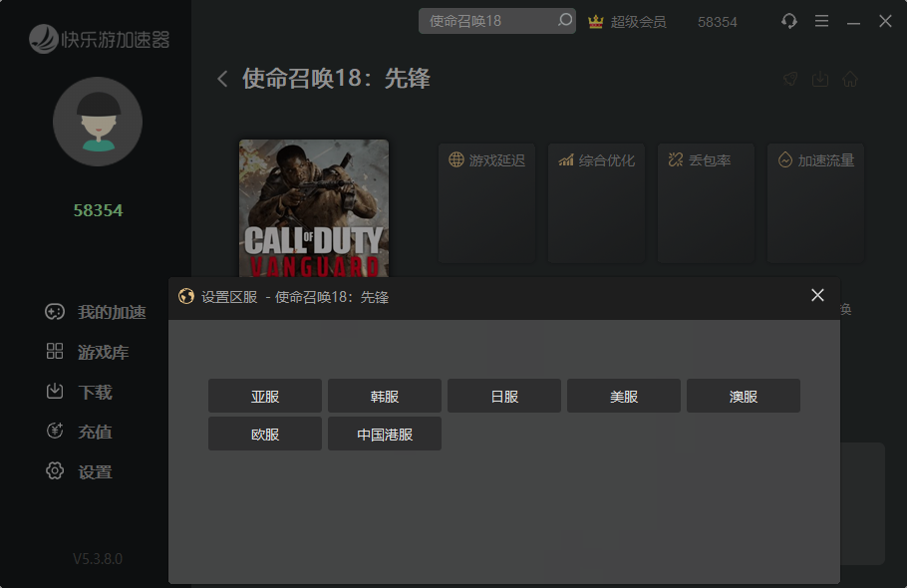
Task: Open 我的加速 in the sidebar
Action: tap(97, 312)
